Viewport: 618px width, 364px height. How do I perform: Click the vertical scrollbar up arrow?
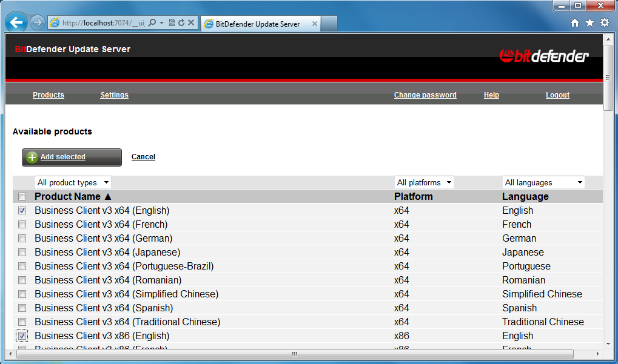(608, 39)
